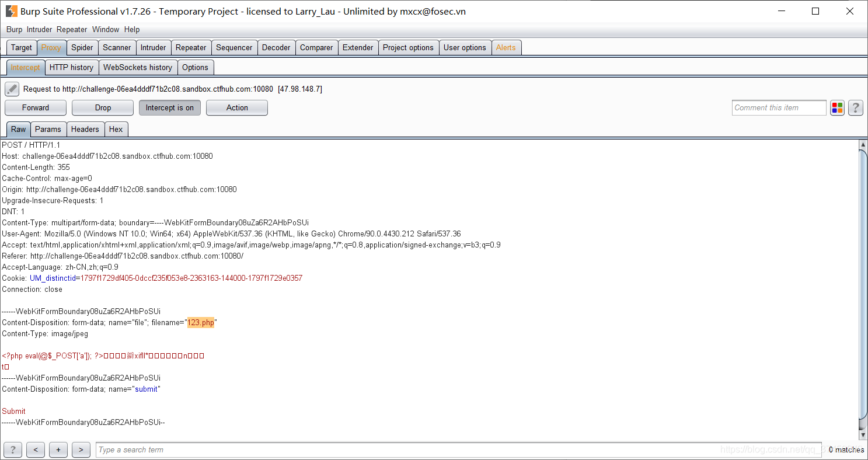
Task: Open the HTTP history sub-tab
Action: (x=72, y=67)
